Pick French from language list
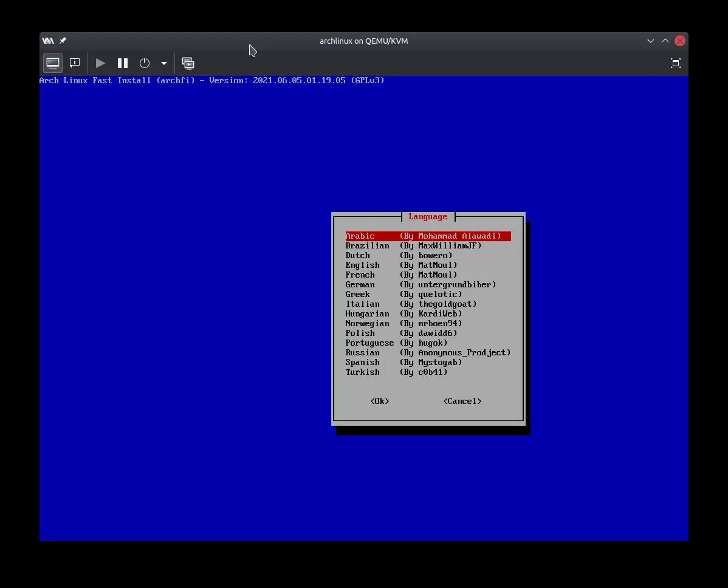This screenshot has width=728, height=588. point(428,275)
